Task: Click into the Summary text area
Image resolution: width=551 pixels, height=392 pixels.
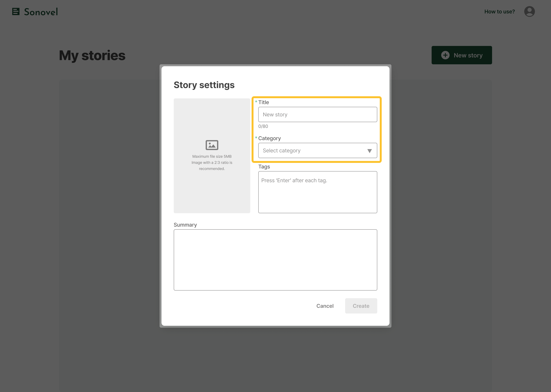Action: [x=275, y=260]
